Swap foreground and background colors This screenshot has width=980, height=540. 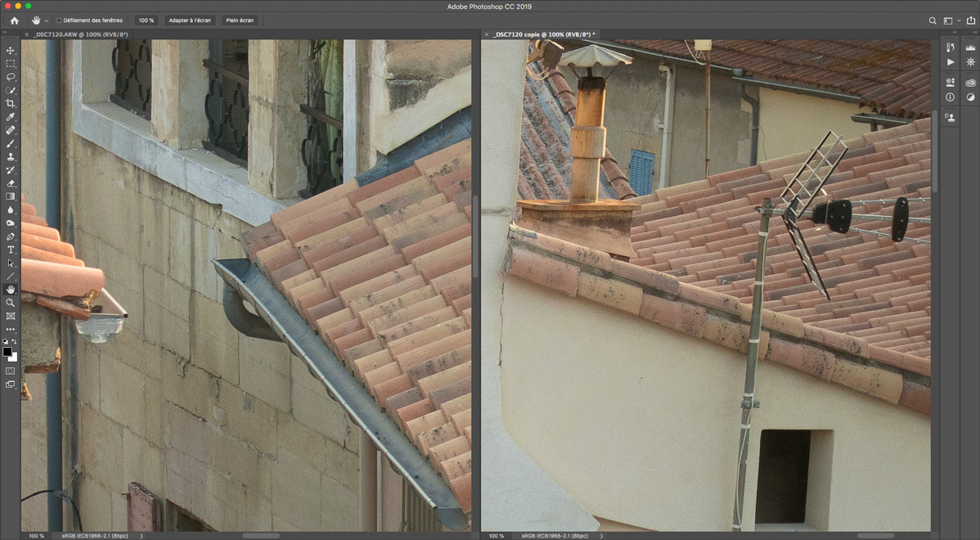point(15,342)
